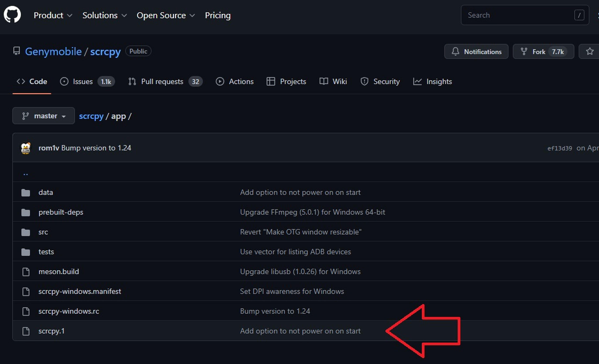Focus the GitHub Search field
This screenshot has width=599, height=364.
tap(525, 15)
